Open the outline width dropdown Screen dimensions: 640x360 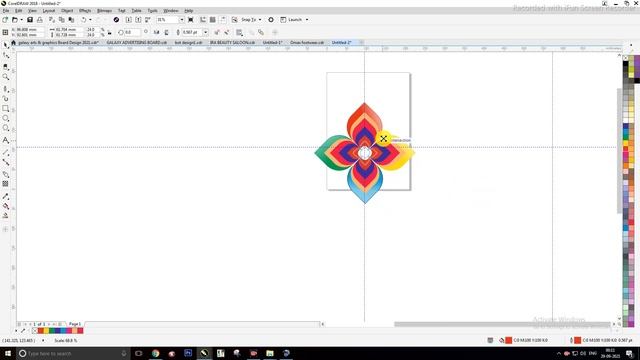tap(205, 32)
